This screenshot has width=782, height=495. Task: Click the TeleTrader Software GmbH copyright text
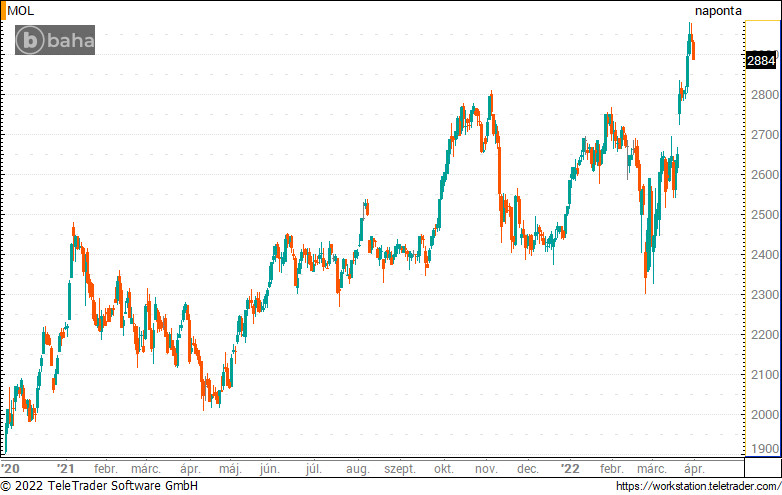point(100,486)
